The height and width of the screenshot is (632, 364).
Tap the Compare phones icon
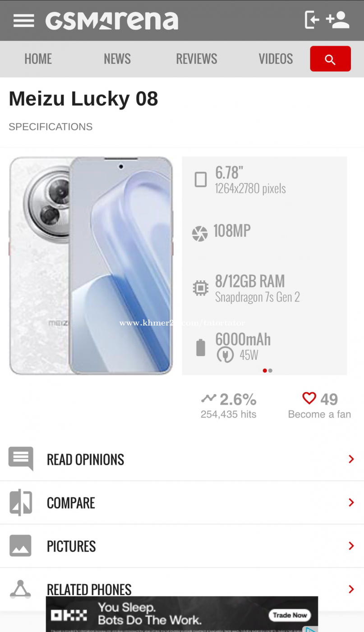(21, 502)
